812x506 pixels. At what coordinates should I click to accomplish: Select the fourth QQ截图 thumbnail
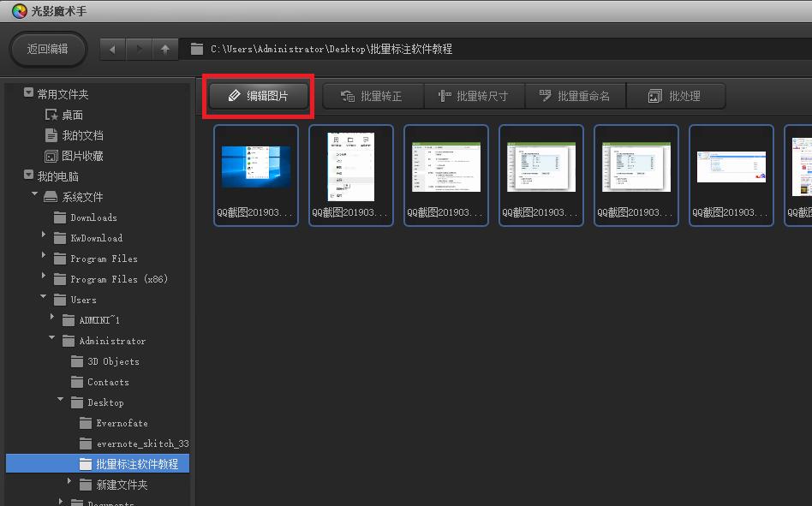tap(541, 176)
